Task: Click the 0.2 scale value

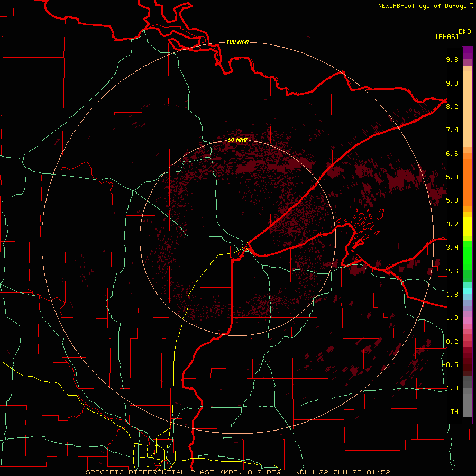Action: 452,342
